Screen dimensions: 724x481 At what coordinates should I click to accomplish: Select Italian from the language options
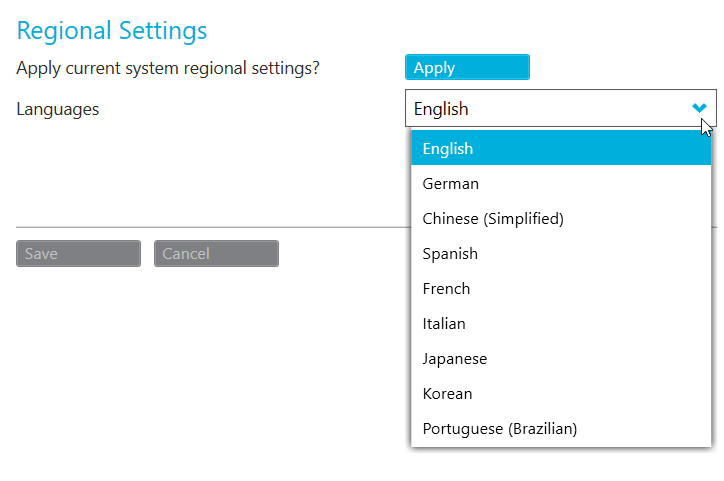(x=561, y=324)
